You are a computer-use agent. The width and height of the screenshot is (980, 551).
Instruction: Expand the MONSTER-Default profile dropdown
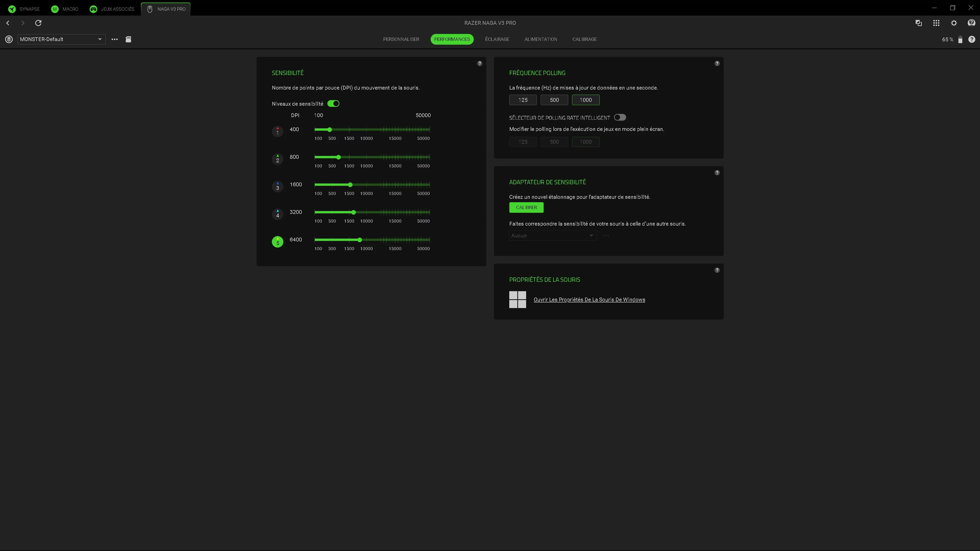pos(62,39)
